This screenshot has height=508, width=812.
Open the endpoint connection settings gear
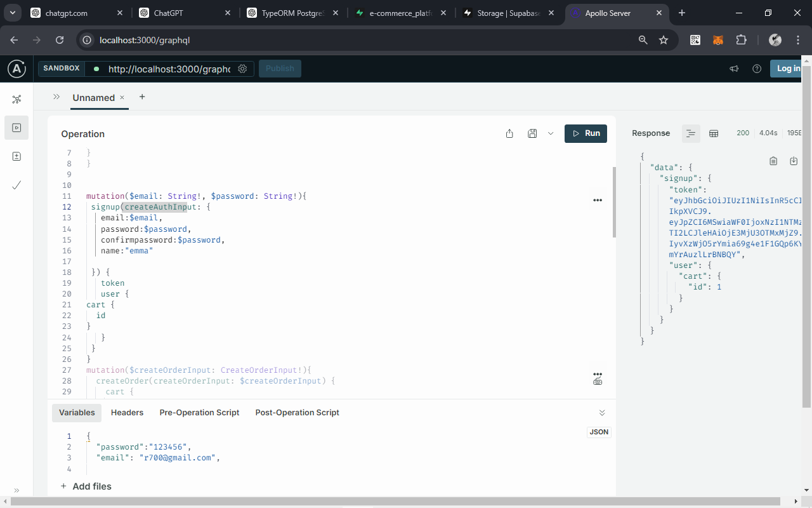coord(242,69)
